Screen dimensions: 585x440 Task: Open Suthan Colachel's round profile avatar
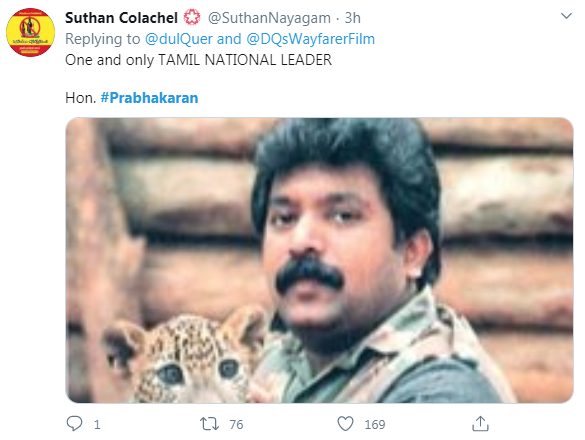click(x=31, y=32)
